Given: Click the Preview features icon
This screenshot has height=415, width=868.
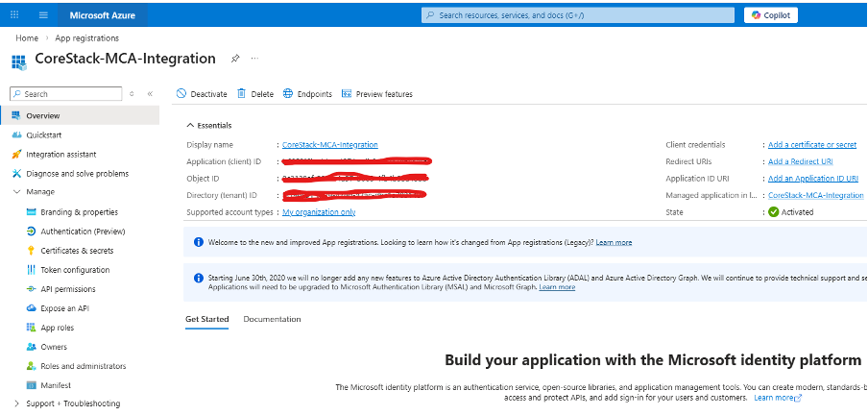Looking at the screenshot, I should point(347,93).
